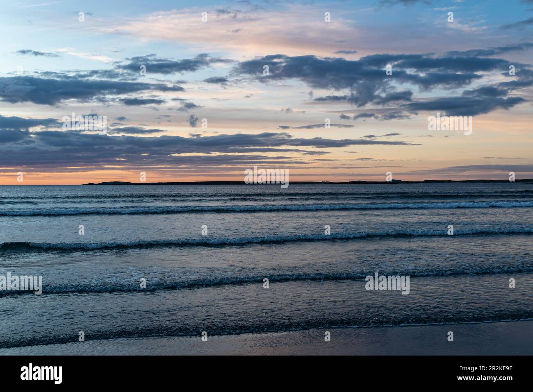Click the alamy logo in the black footer
This screenshot has width=533, height=392.
pos(41,374)
